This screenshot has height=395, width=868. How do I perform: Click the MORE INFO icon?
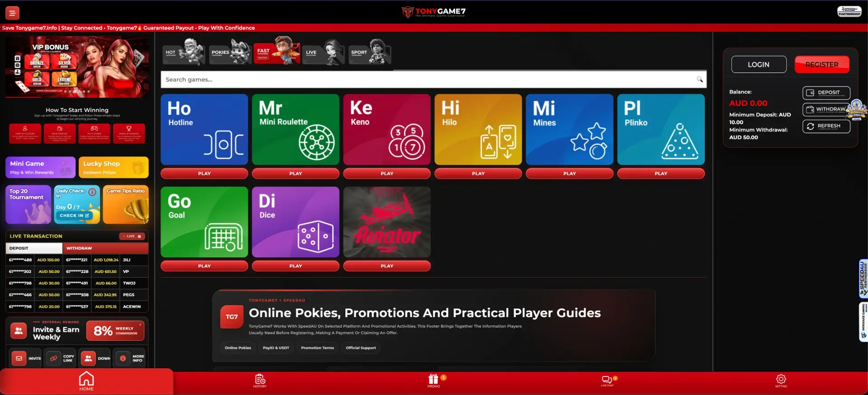123,358
